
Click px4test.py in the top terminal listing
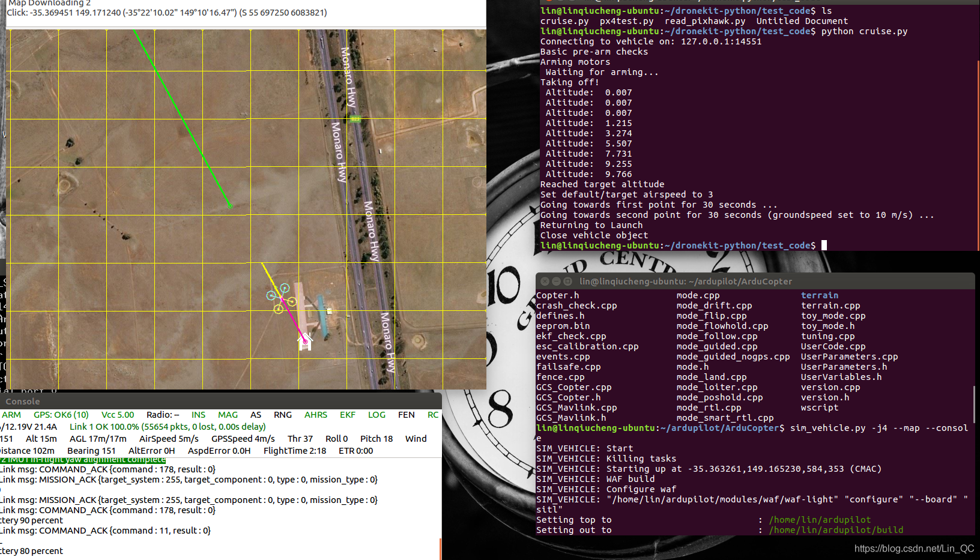pyautogui.click(x=627, y=21)
